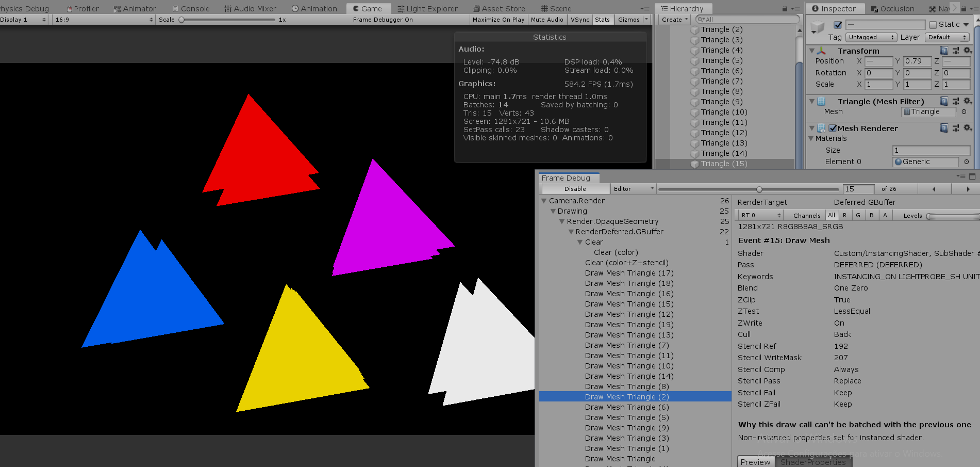Click the Transform component help book icon

945,51
